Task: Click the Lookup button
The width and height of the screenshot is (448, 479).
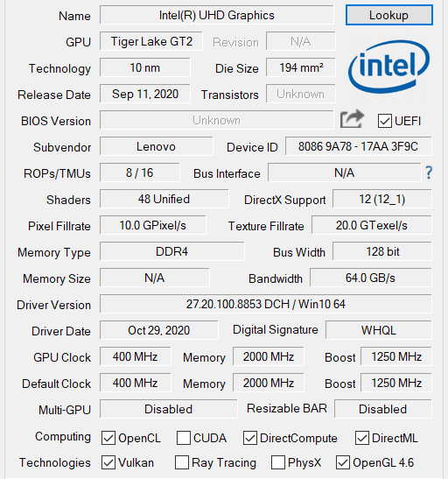Action: (x=389, y=15)
